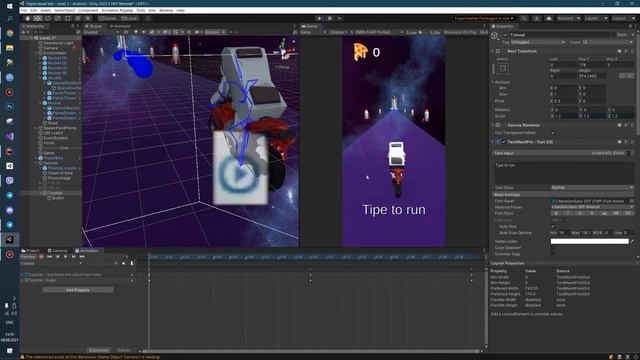The height and width of the screenshot is (360, 640).
Task: Open the Text Style dropdown
Action: pos(592,188)
